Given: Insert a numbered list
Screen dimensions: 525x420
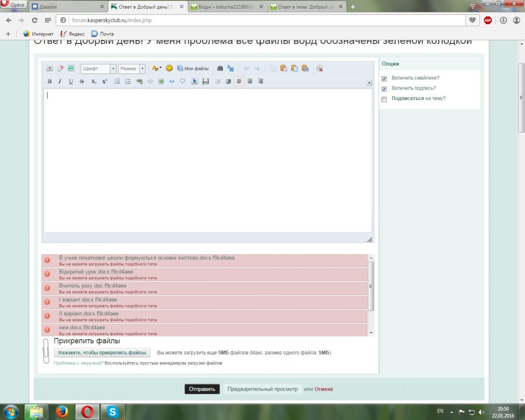Looking at the screenshot, I should point(128,81).
